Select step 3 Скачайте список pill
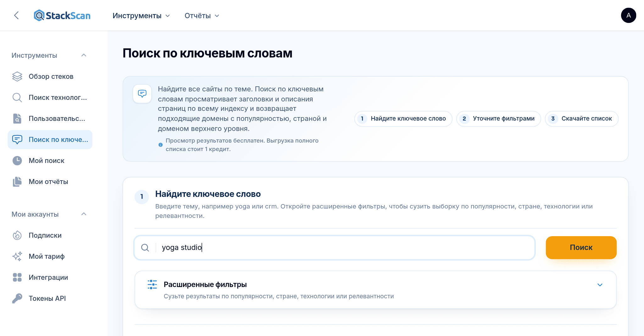 click(581, 119)
